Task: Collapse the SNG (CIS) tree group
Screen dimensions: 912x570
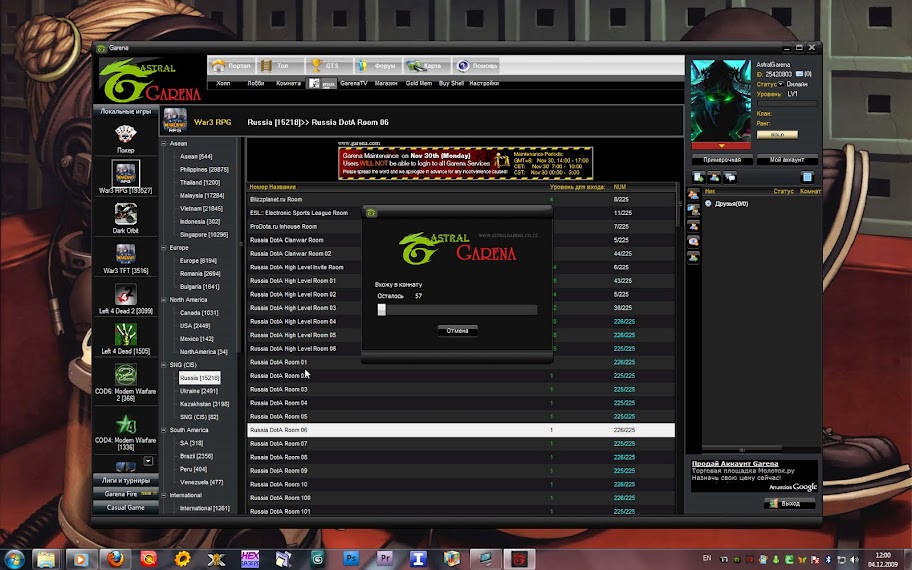Action: click(164, 365)
